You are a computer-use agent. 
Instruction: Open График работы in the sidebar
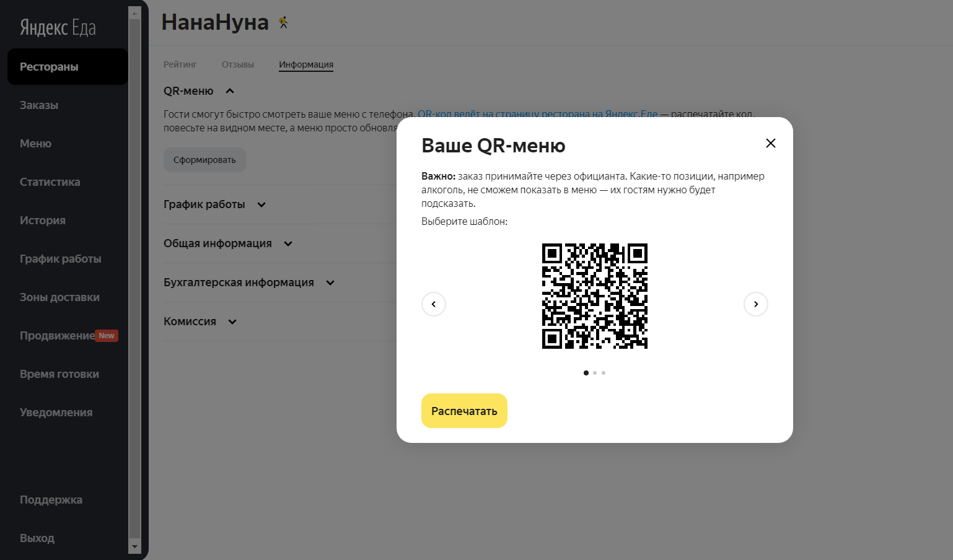pyautogui.click(x=60, y=259)
